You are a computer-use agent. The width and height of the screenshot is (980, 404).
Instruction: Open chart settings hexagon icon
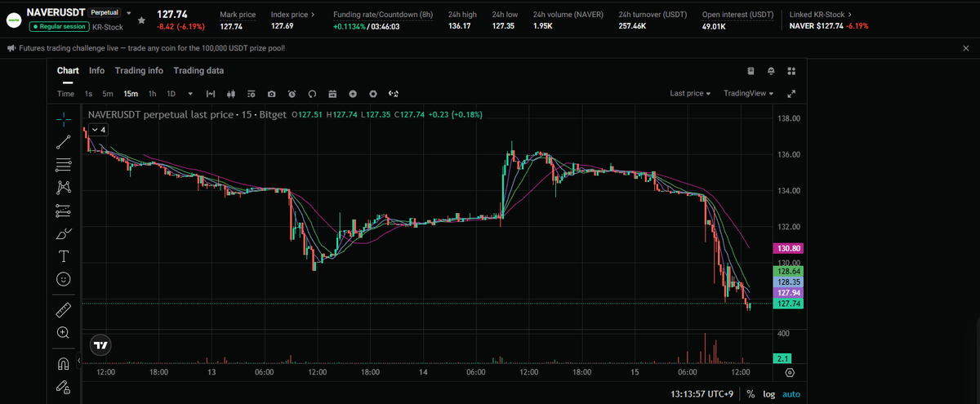373,93
